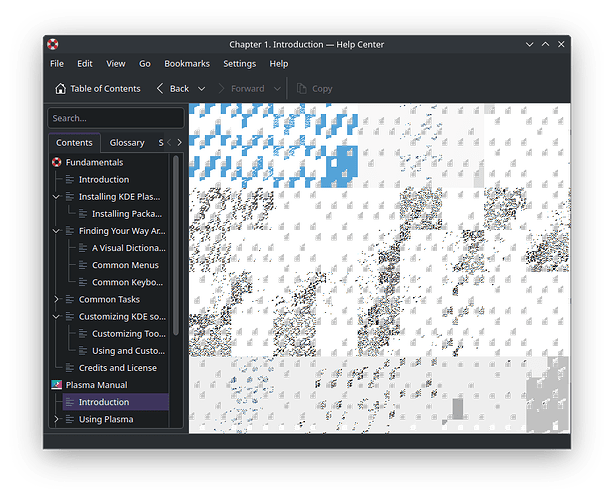The height and width of the screenshot is (500, 613).
Task: Click the Help Center lifebuoy icon in title bar
Action: point(53,44)
